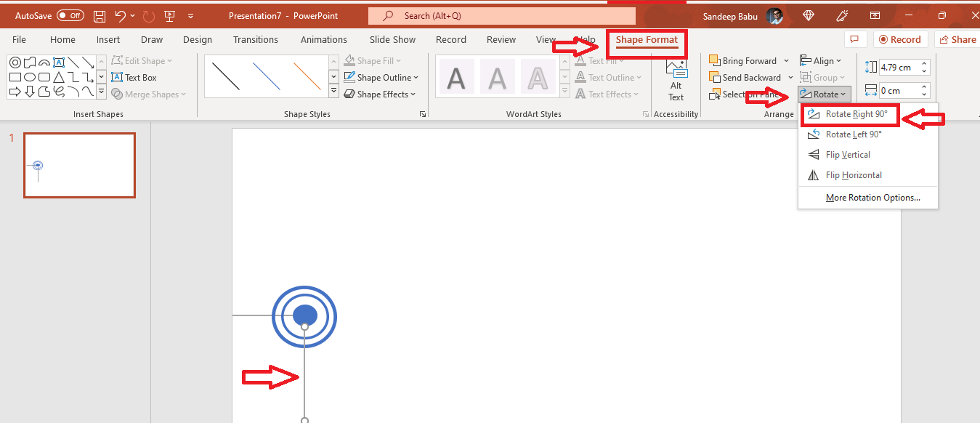Toggle the AutoSave switch
Screen dimensions: 980x423
pos(70,15)
